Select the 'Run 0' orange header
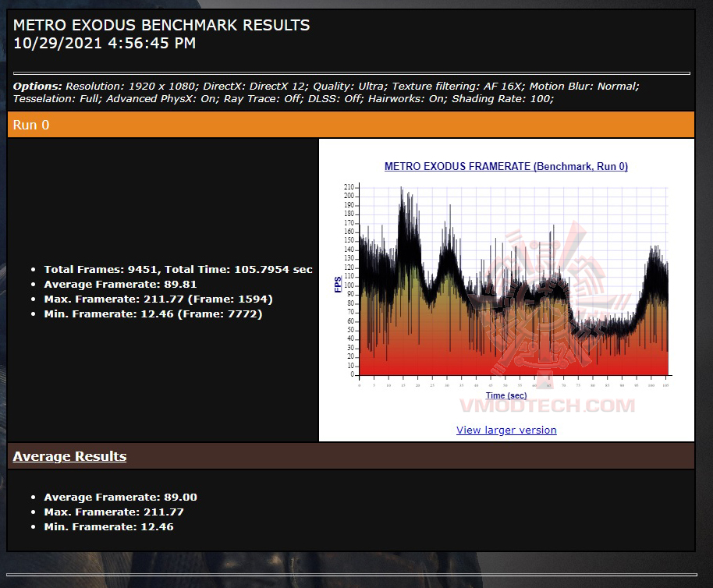This screenshot has width=713, height=588. coord(350,125)
